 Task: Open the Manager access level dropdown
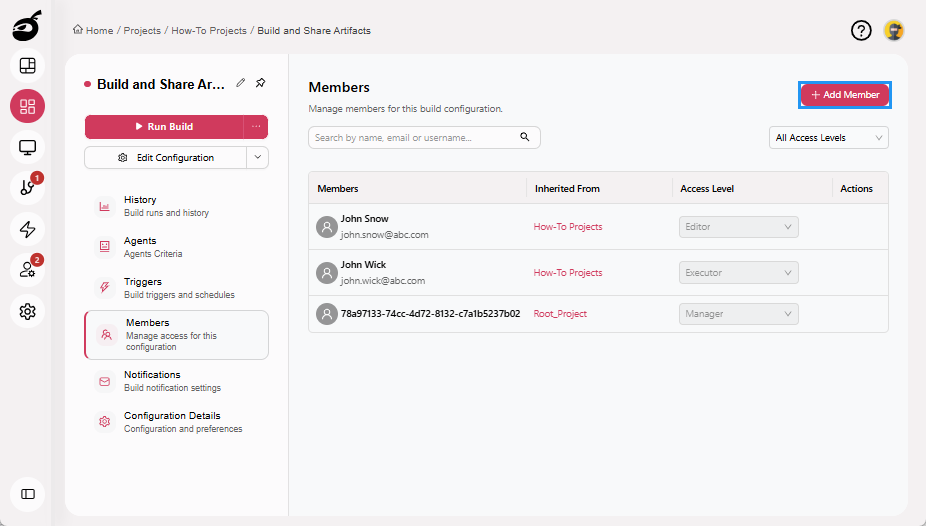739,314
